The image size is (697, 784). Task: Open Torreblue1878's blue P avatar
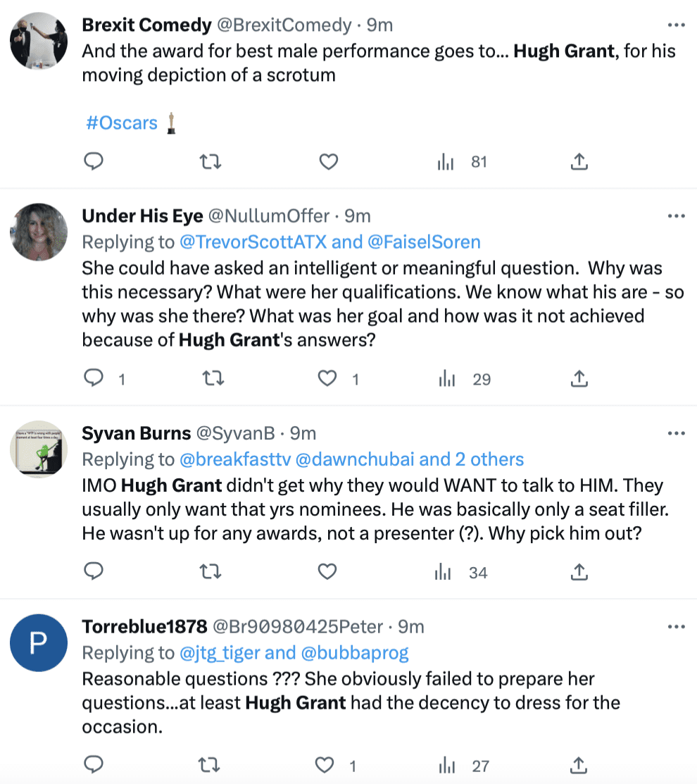pos(39,642)
